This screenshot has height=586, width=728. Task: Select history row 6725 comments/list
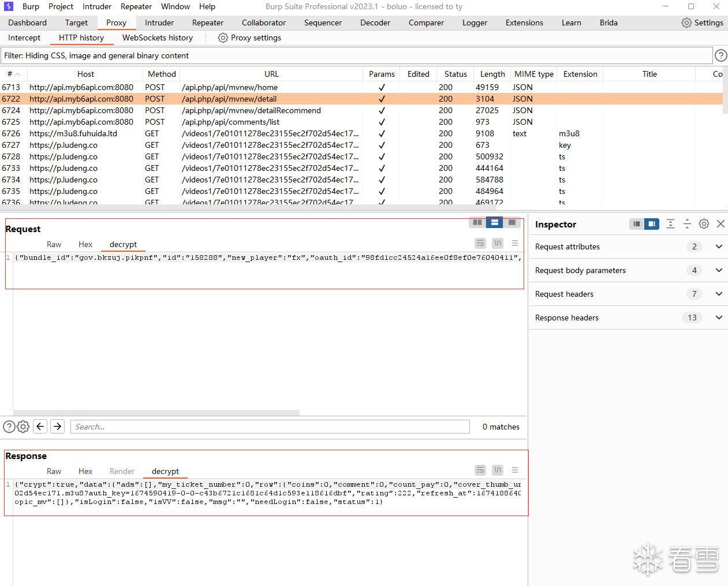361,122
